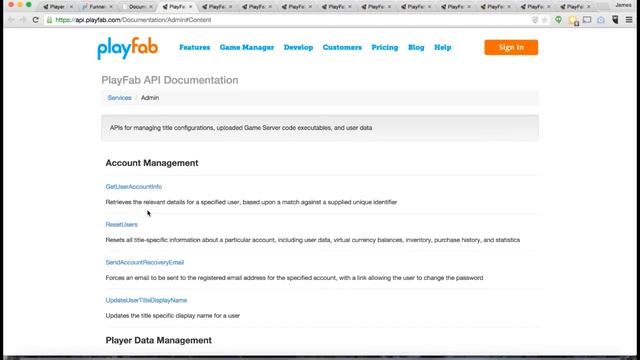Close the Docum tab

pos(151,7)
